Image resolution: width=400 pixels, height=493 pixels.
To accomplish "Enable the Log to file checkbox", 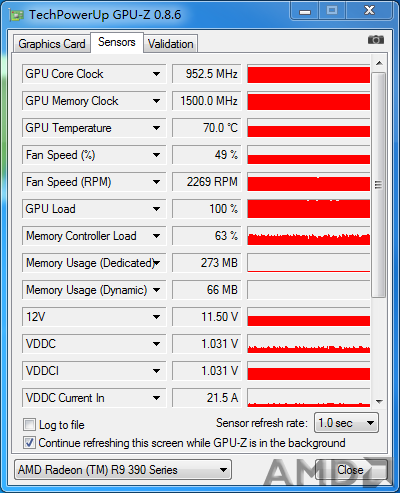I will [x=29, y=425].
